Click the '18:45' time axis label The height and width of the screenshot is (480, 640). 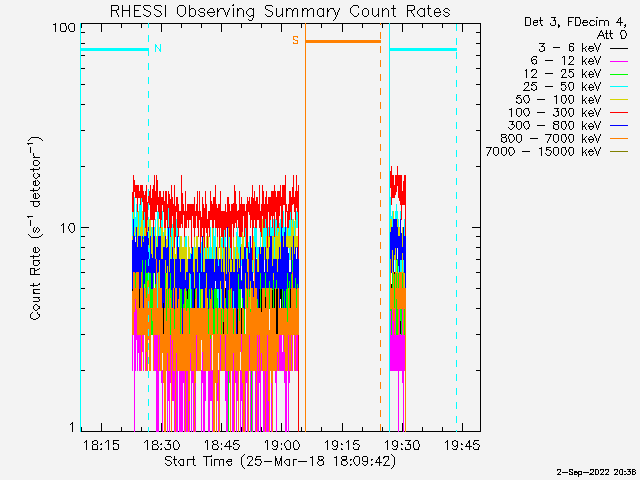point(222,445)
